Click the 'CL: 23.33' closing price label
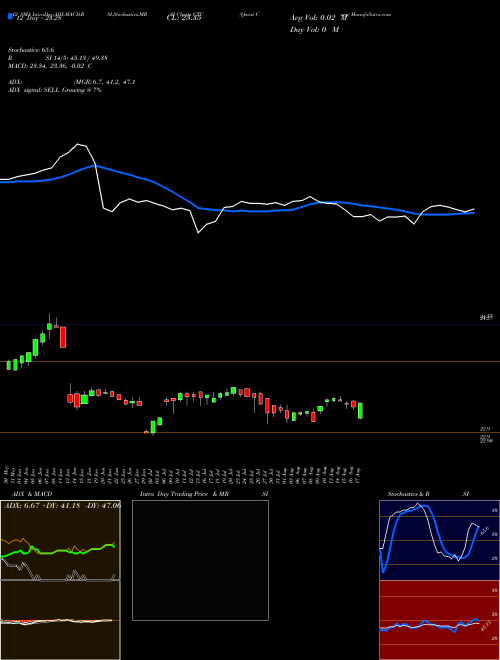The image size is (500, 660). point(184,19)
